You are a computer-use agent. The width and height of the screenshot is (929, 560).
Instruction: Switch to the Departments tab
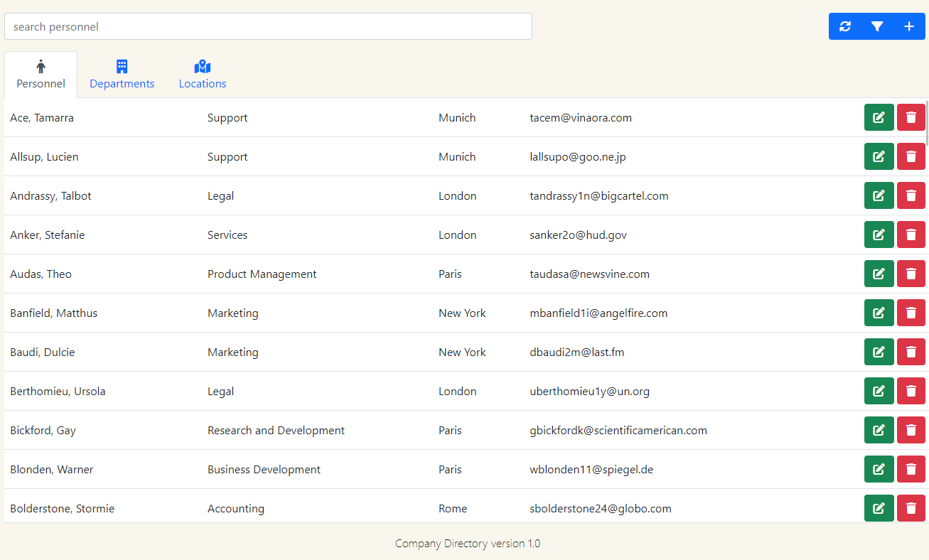pos(122,75)
